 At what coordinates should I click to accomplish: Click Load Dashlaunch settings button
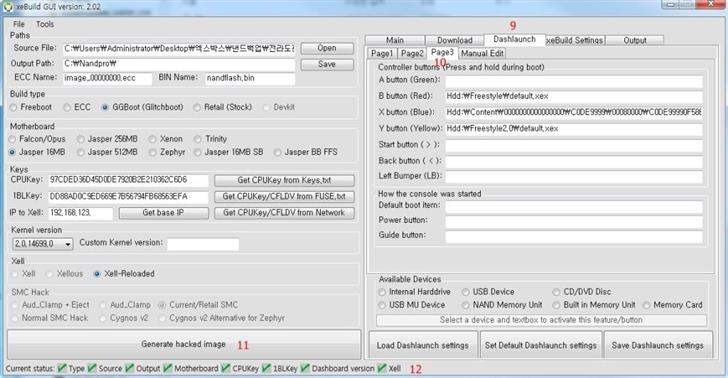coord(423,345)
